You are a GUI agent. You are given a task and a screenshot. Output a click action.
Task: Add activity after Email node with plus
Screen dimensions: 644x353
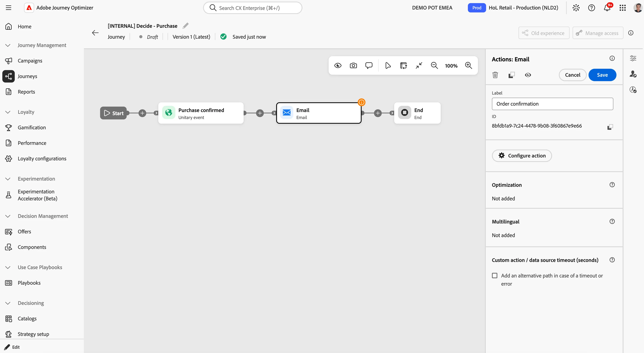click(x=378, y=113)
